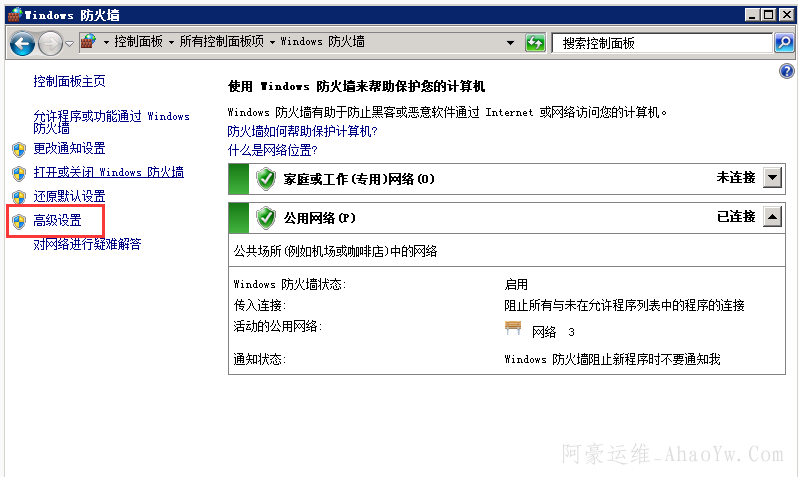Open 防火墙如何帮助保护计算机? help link

[x=302, y=131]
